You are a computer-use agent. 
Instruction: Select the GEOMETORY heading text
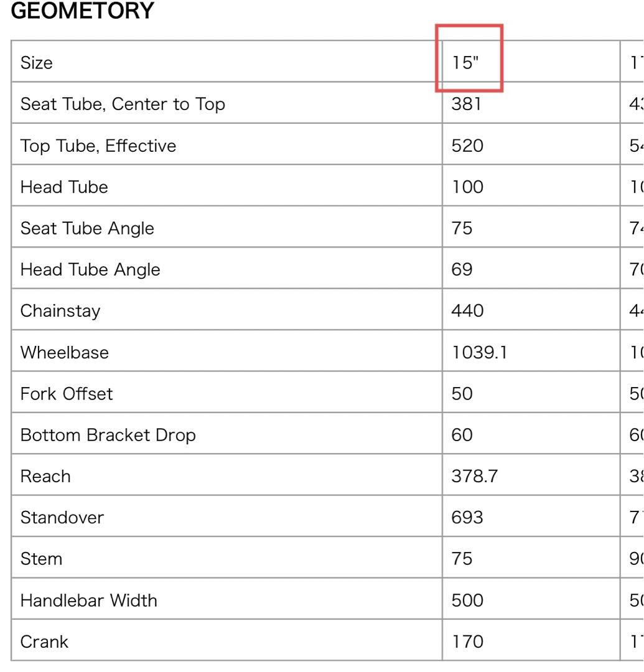tap(83, 12)
